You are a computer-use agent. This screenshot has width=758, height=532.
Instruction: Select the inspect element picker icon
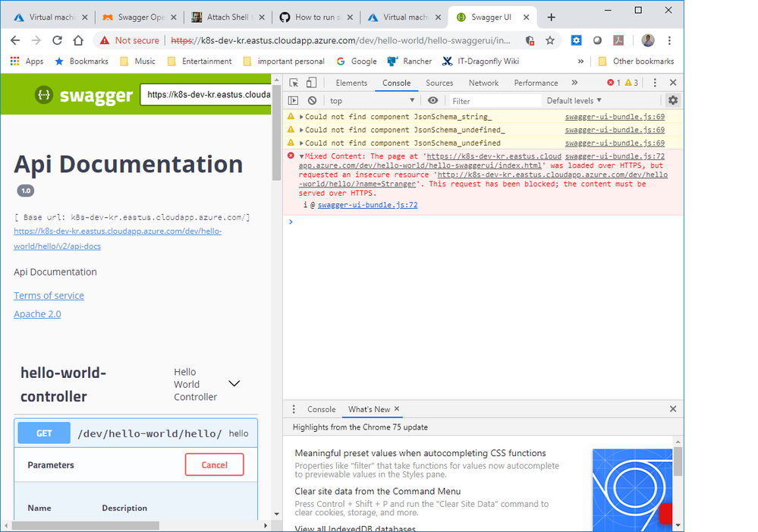point(294,83)
